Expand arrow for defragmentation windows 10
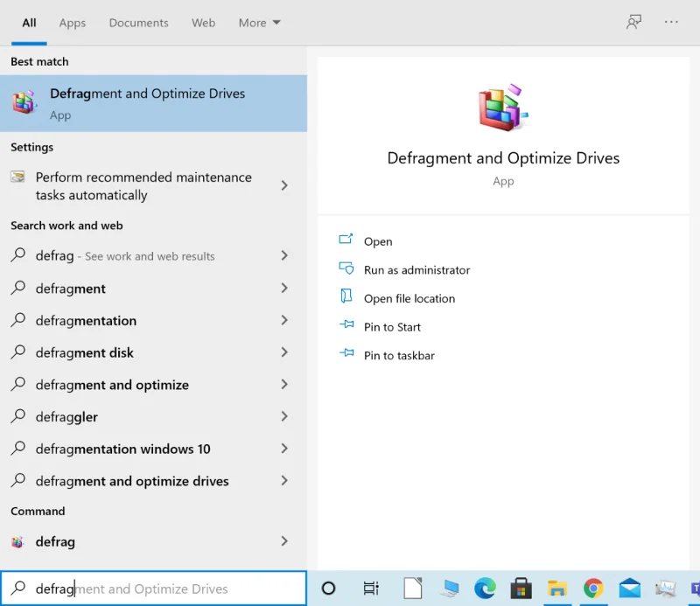 [284, 449]
